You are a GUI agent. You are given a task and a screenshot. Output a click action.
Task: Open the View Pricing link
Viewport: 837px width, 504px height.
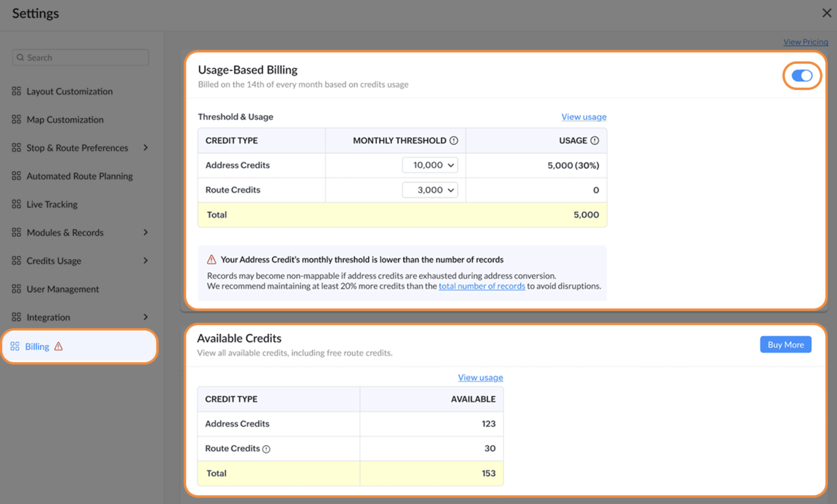click(805, 42)
